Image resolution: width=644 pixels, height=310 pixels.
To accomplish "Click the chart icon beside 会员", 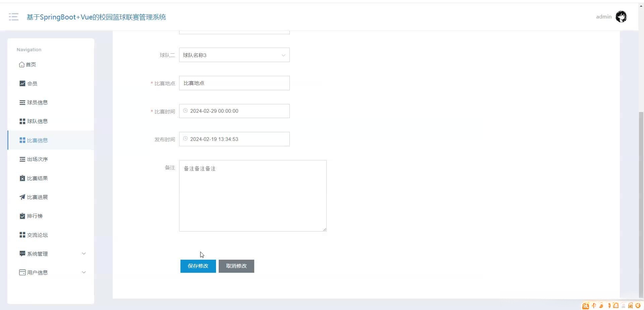I will pos(22,84).
